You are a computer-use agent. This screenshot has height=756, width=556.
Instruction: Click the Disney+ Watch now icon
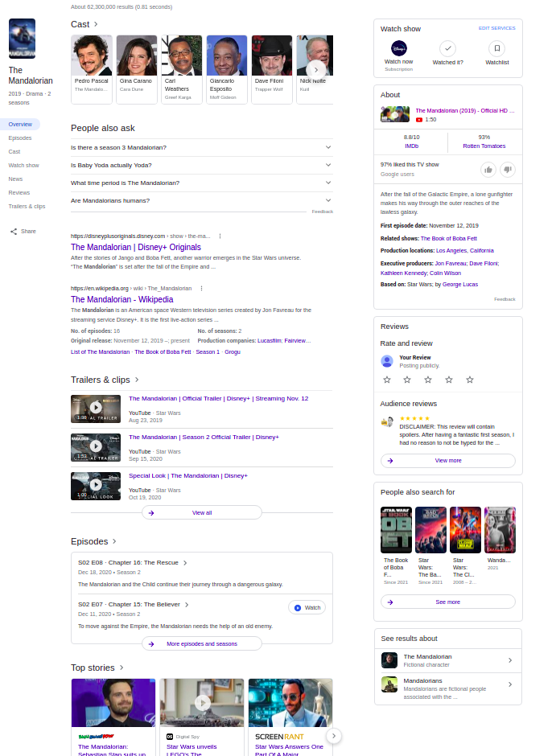pyautogui.click(x=399, y=48)
